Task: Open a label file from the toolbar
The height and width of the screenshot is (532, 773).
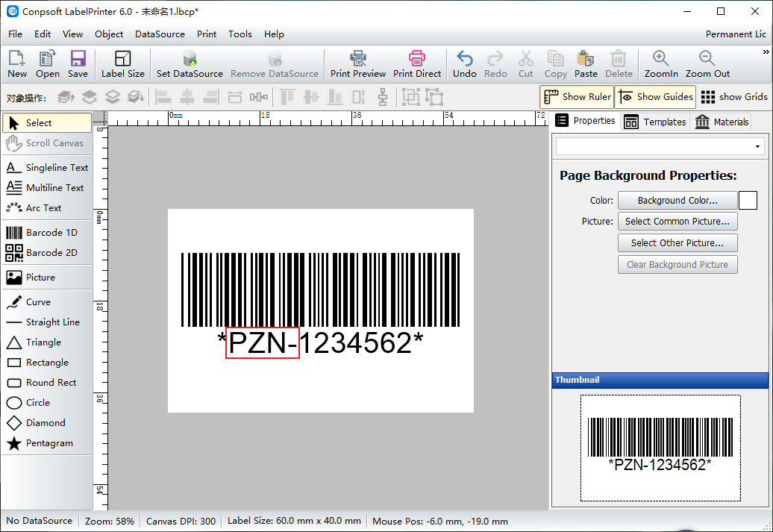Action: coord(47,64)
